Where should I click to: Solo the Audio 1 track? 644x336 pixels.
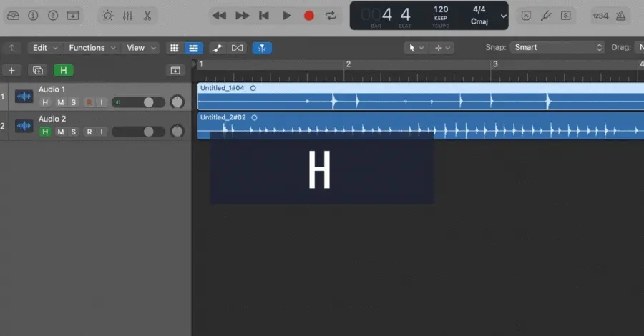pyautogui.click(x=74, y=102)
